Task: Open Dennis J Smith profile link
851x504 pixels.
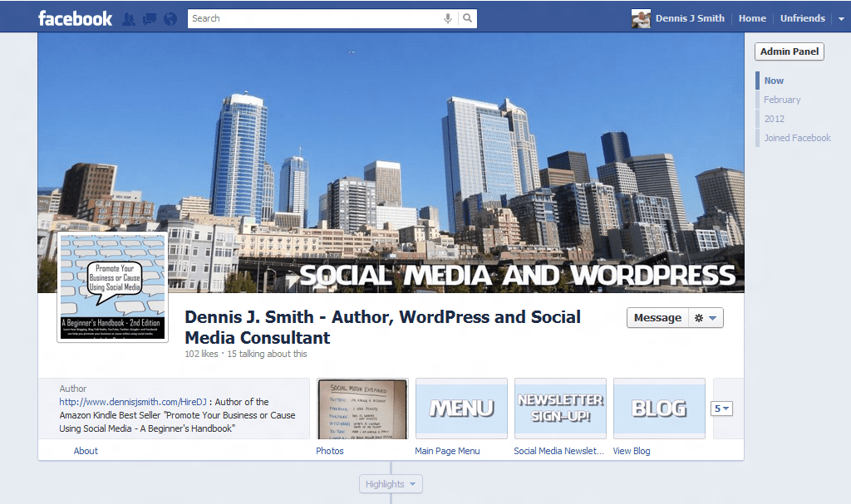Action: coord(690,18)
